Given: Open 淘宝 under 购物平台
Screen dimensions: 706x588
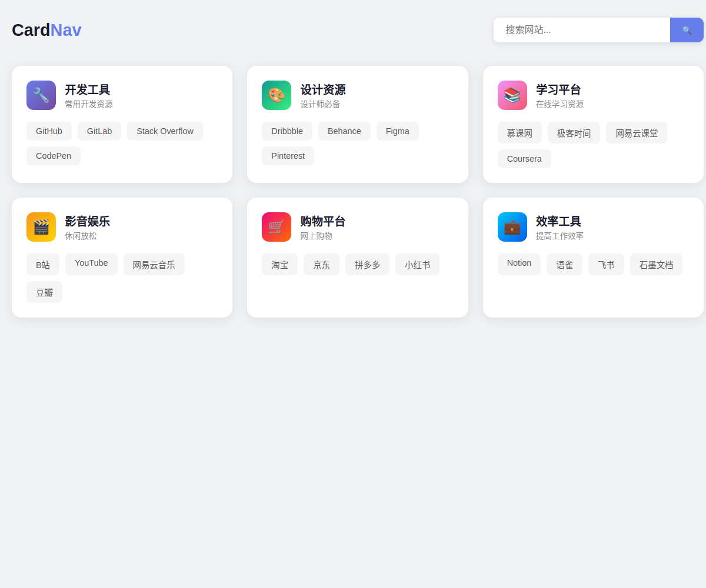Looking at the screenshot, I should pos(279,265).
